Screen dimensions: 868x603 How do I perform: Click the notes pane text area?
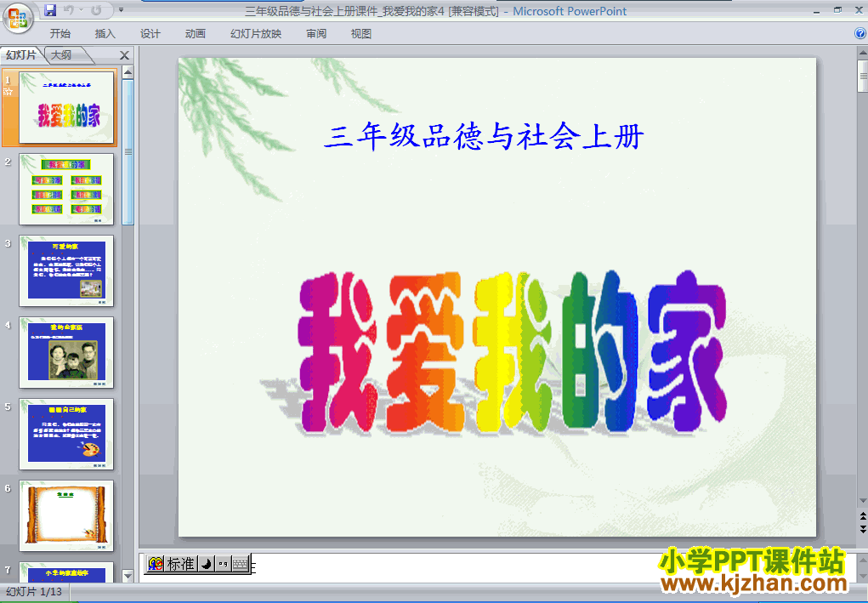tap(496, 567)
